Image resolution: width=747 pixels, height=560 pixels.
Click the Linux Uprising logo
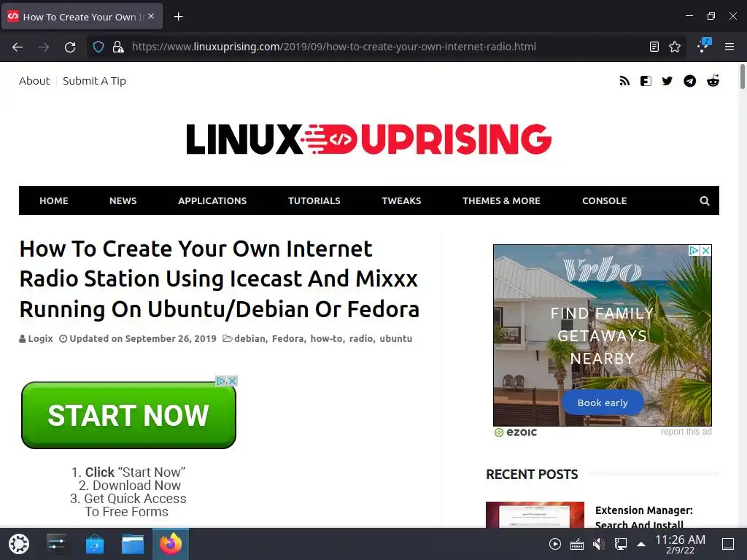tap(368, 139)
